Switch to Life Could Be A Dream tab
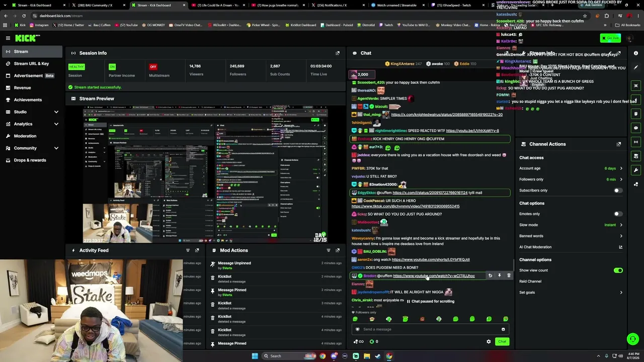The height and width of the screenshot is (362, 644). click(217, 5)
